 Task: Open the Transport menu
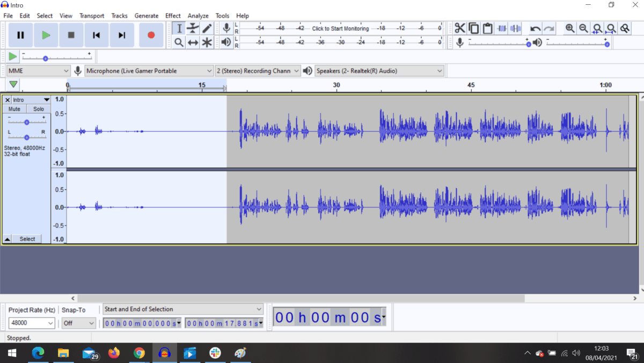92,16
